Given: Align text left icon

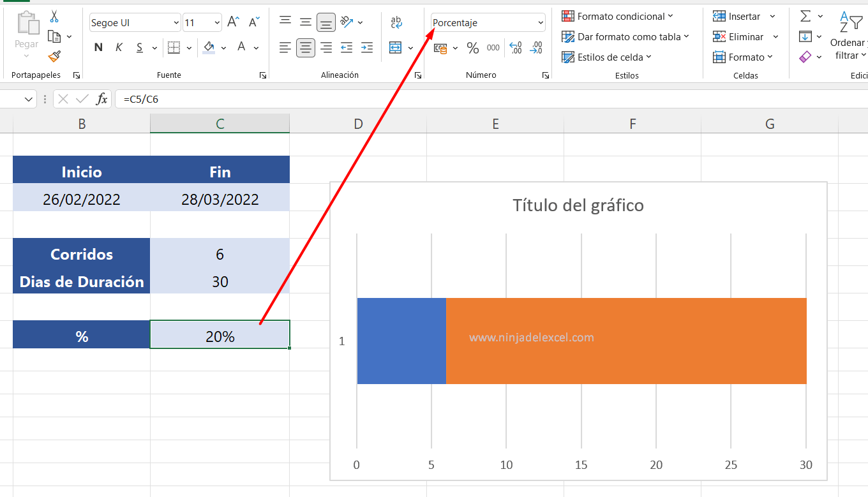Looking at the screenshot, I should pyautogui.click(x=285, y=47).
